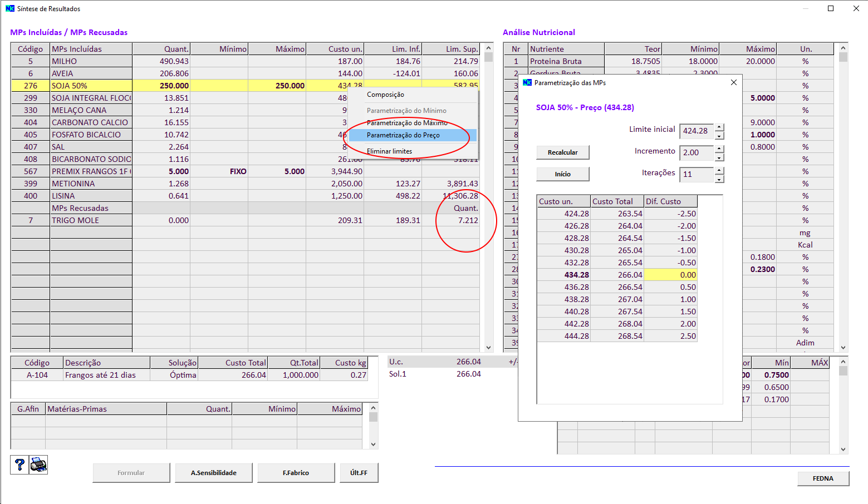This screenshot has height=504, width=868.
Task: Decrease the Incremento value with down arrow
Action: [719, 157]
